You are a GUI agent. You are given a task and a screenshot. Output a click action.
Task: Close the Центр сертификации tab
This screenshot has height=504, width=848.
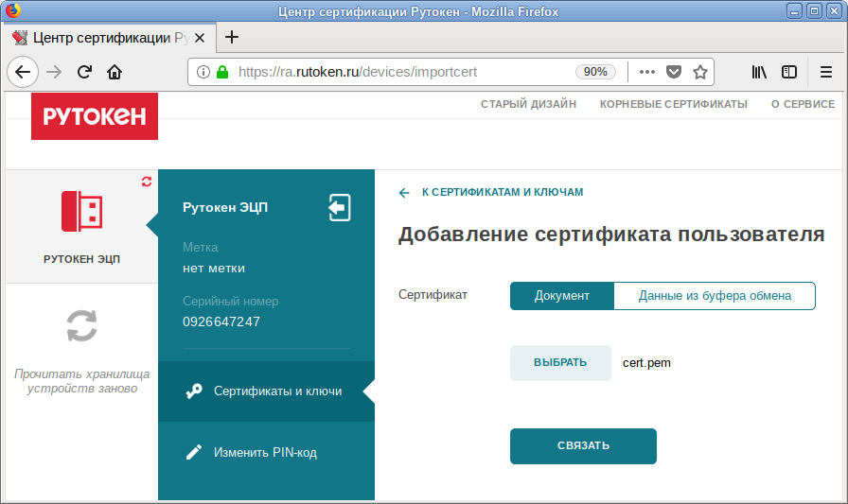[x=200, y=38]
